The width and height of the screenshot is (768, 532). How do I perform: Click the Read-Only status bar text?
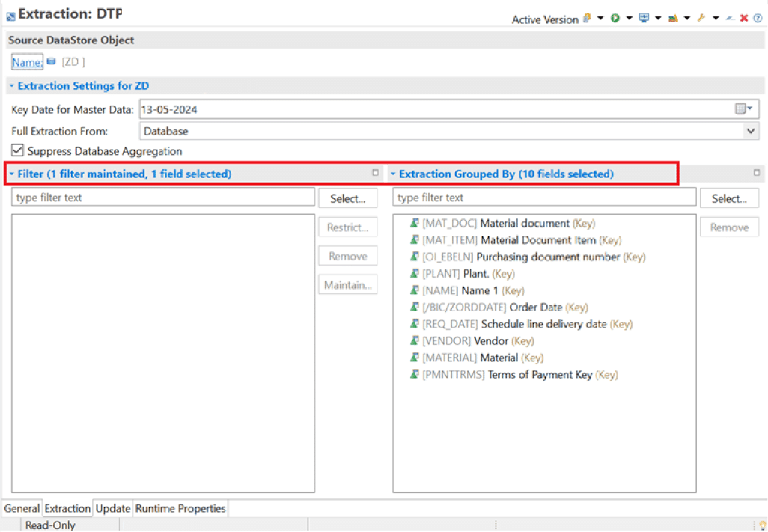pyautogui.click(x=50, y=525)
